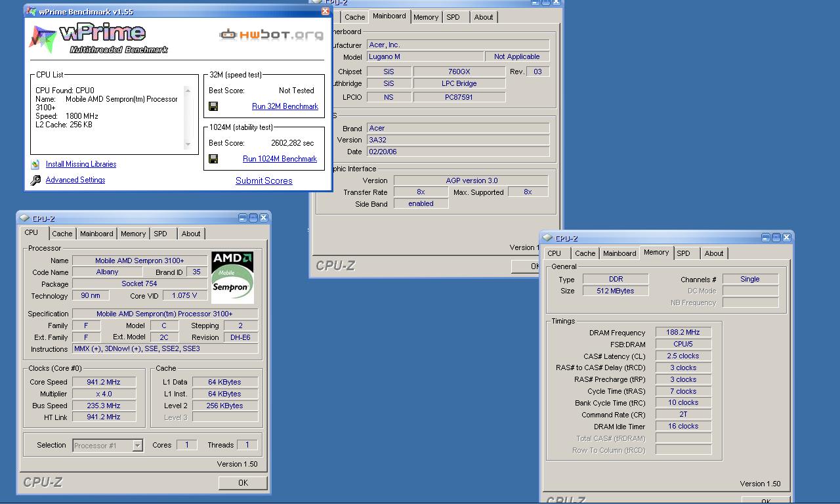Click OK in CPU-Z Mainboard window
Screen dimensions: 840x504
click(x=526, y=266)
